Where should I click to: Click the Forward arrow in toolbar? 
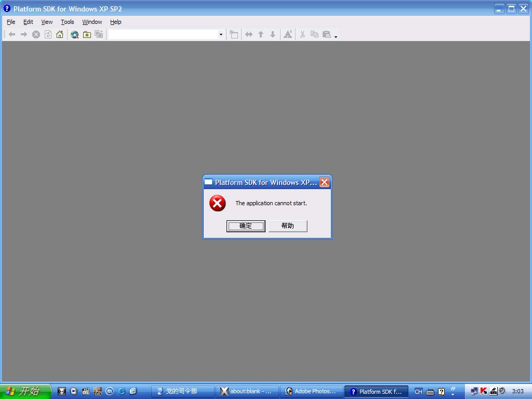click(24, 34)
